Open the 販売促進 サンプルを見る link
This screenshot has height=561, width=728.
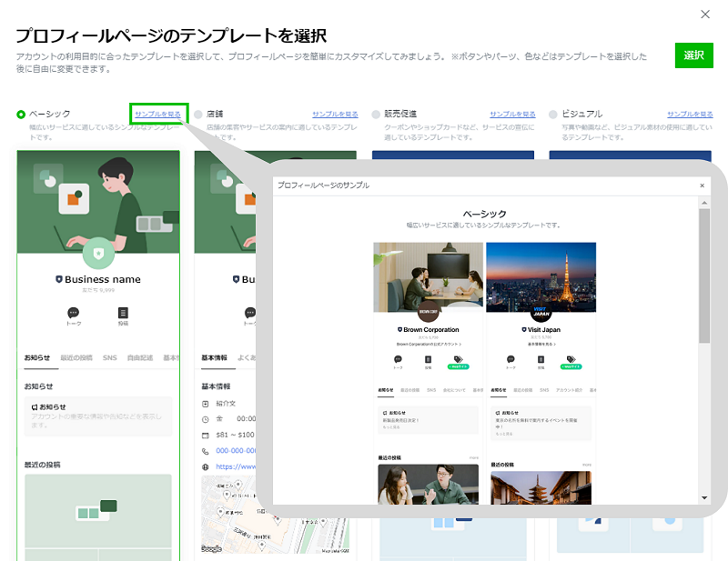pyautogui.click(x=512, y=115)
